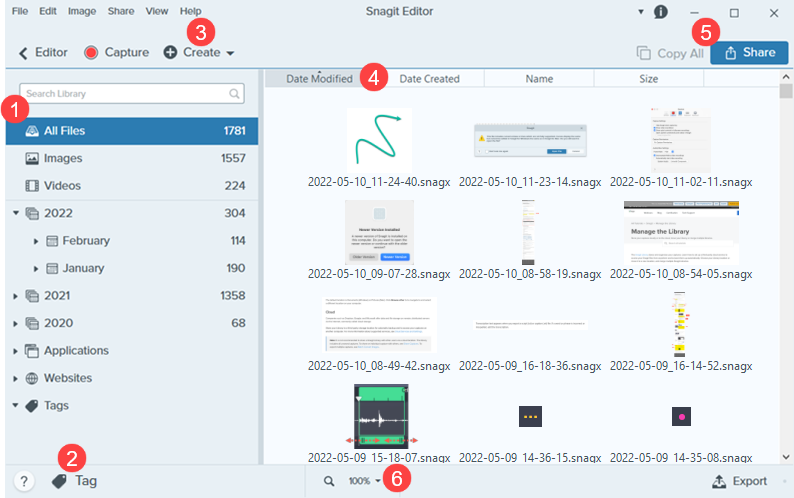Collapse the Tags tree node
The width and height of the screenshot is (794, 498).
[16, 405]
